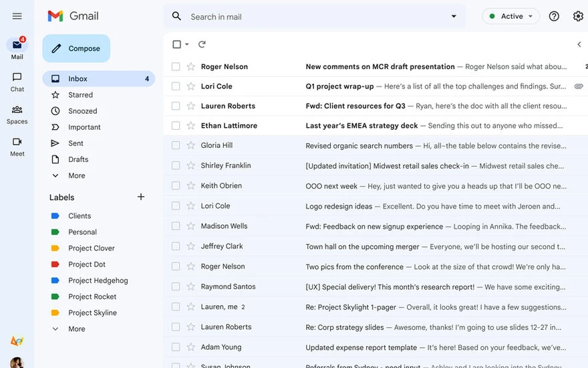
Task: Open the Project Dot label
Action: click(87, 264)
